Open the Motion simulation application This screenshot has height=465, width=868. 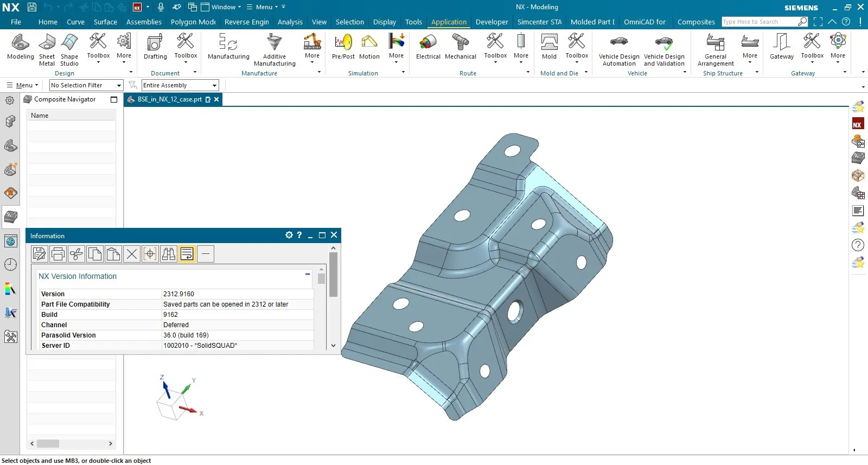369,47
